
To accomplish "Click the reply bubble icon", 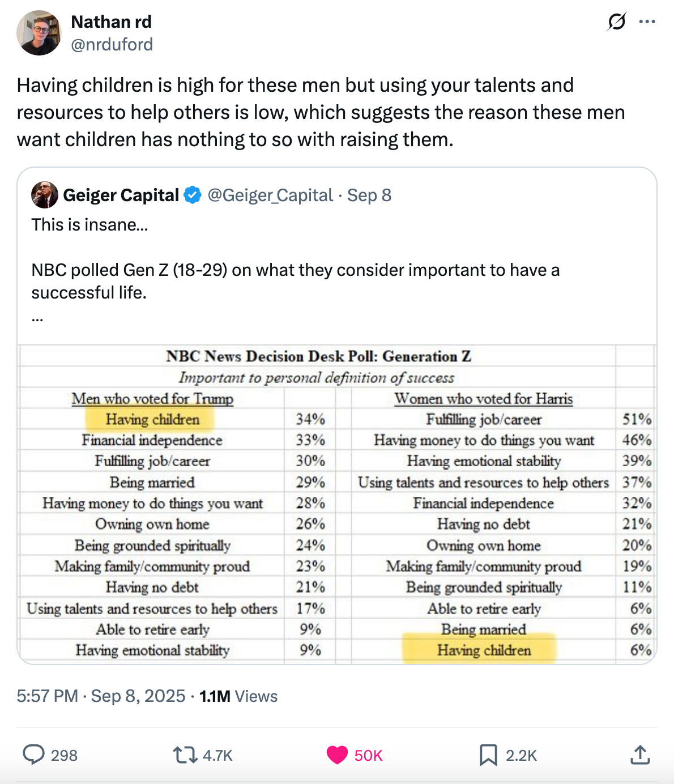I will [x=35, y=755].
